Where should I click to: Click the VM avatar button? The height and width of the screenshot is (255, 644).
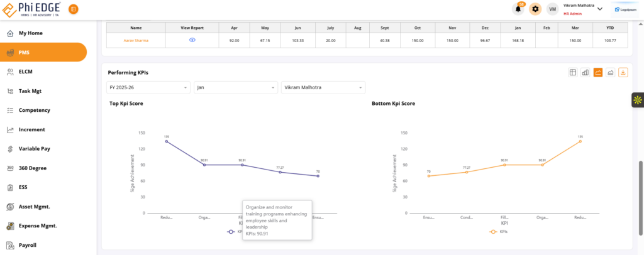click(x=552, y=9)
